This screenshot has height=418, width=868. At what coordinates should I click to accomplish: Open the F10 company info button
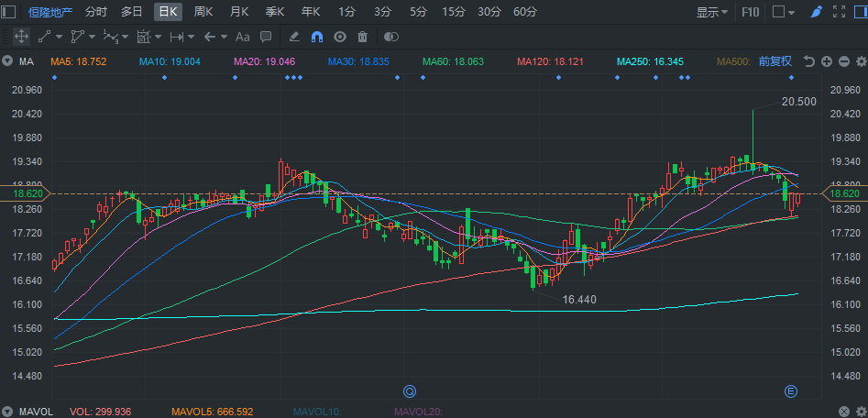750,12
